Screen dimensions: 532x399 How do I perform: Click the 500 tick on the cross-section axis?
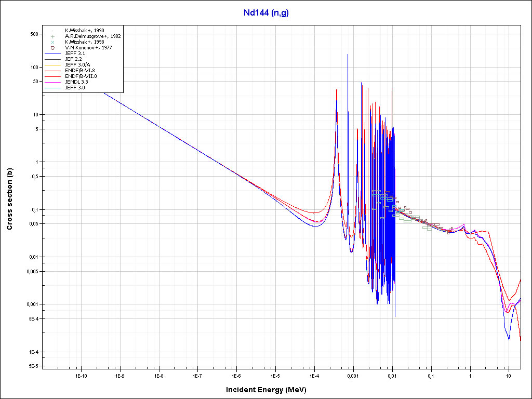(34, 34)
